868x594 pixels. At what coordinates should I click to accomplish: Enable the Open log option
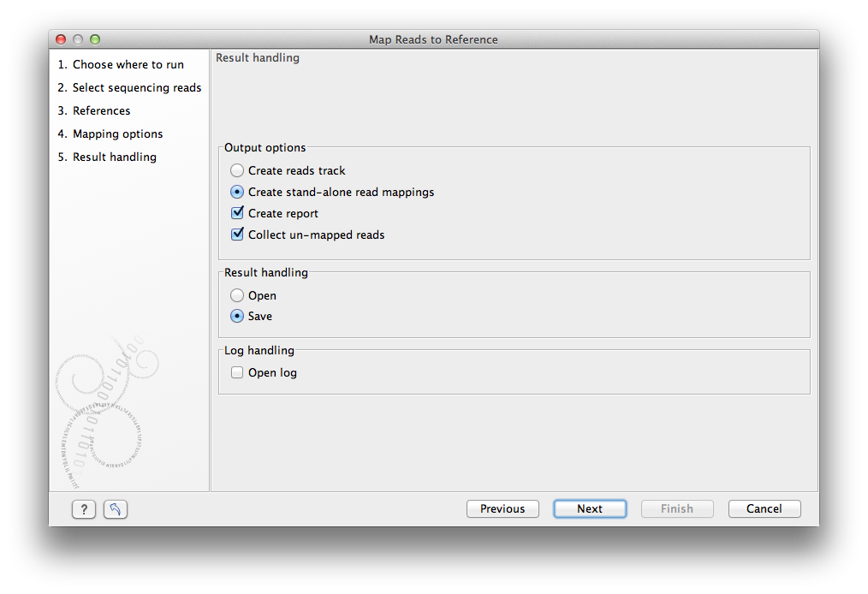tap(236, 372)
